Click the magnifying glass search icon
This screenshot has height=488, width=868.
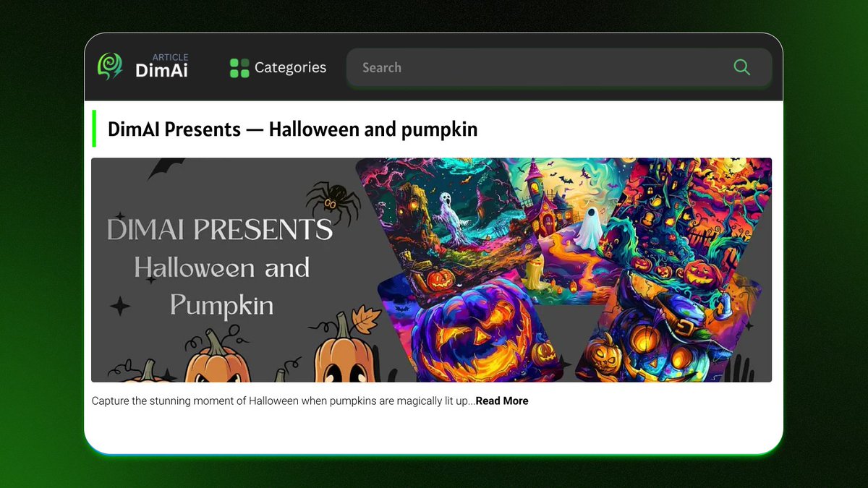(741, 67)
